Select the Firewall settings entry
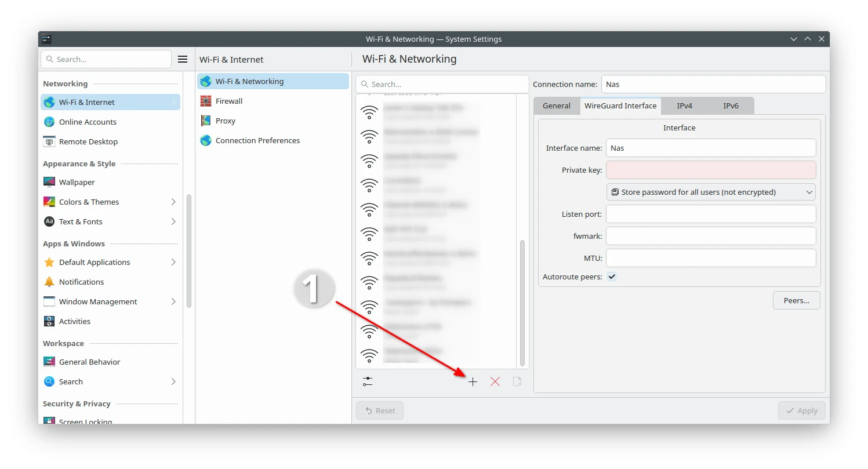The width and height of the screenshot is (868, 469). pyautogui.click(x=229, y=101)
